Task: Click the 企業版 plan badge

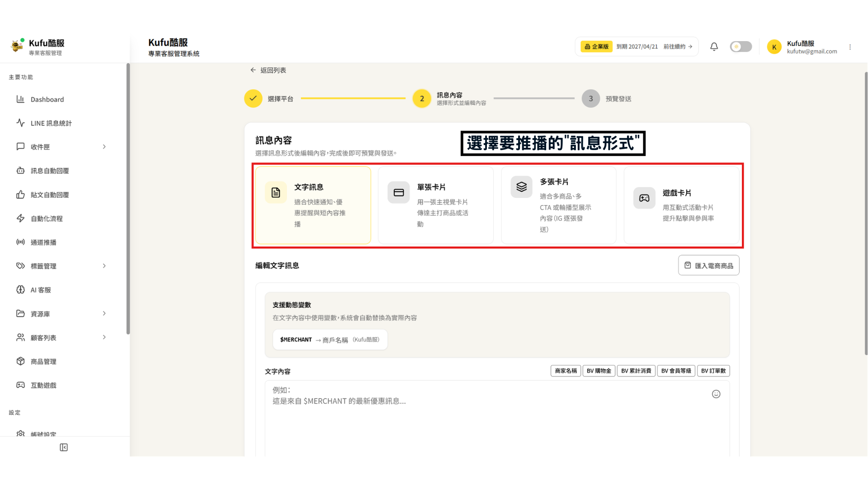Action: pyautogui.click(x=596, y=47)
